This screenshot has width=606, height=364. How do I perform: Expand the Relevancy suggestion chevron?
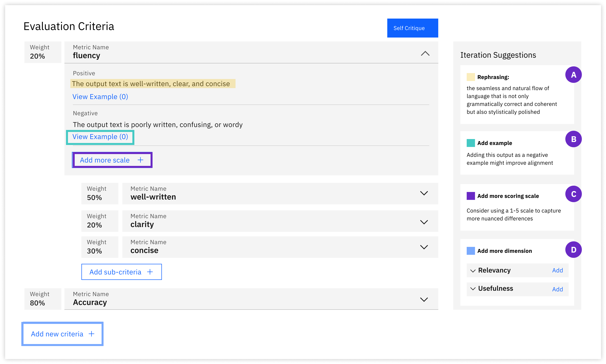click(x=473, y=271)
